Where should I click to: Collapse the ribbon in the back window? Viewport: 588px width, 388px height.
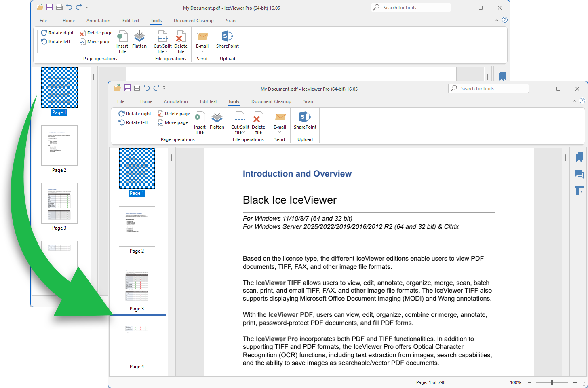[497, 20]
